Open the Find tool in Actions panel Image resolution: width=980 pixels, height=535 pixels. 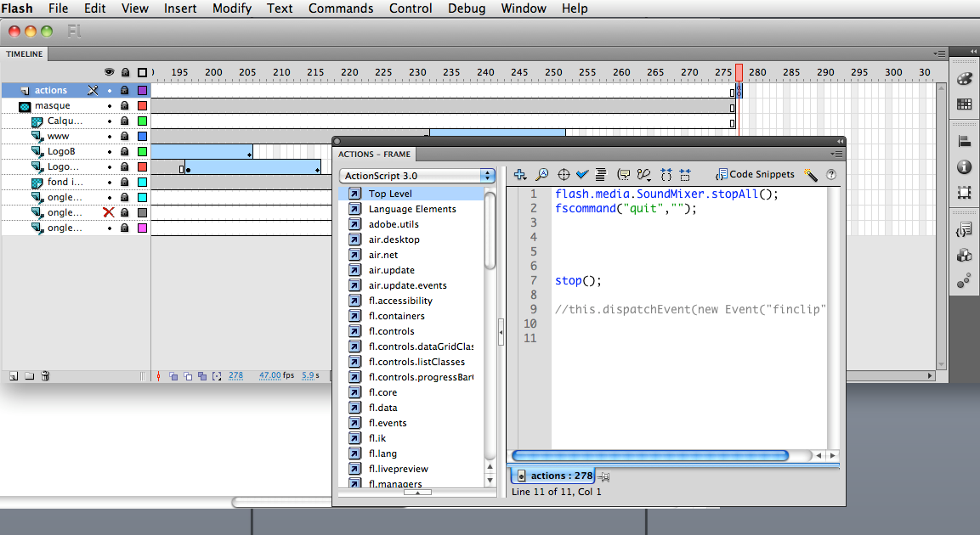tap(542, 174)
